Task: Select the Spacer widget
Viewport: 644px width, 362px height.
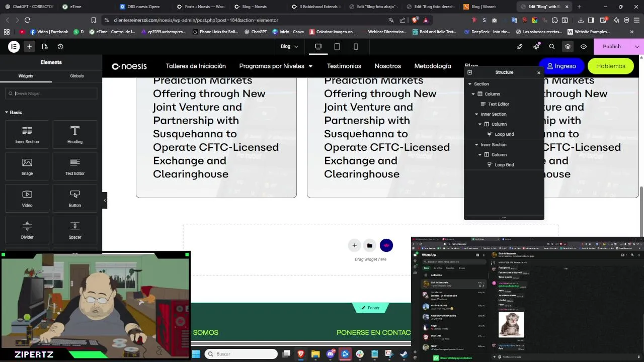Action: tap(75, 230)
